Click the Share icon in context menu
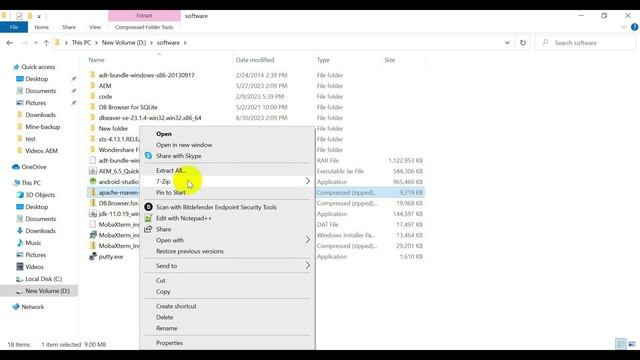640x360 pixels. pyautogui.click(x=148, y=229)
